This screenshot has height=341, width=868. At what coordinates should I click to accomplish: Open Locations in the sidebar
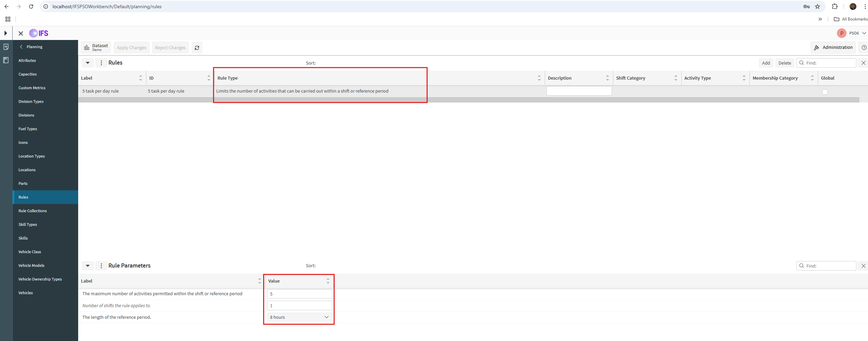click(45, 170)
